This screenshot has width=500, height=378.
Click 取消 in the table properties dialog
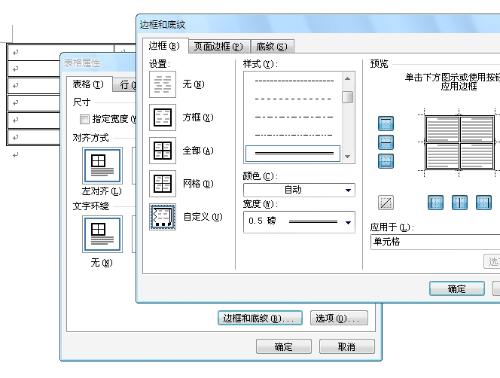(347, 347)
